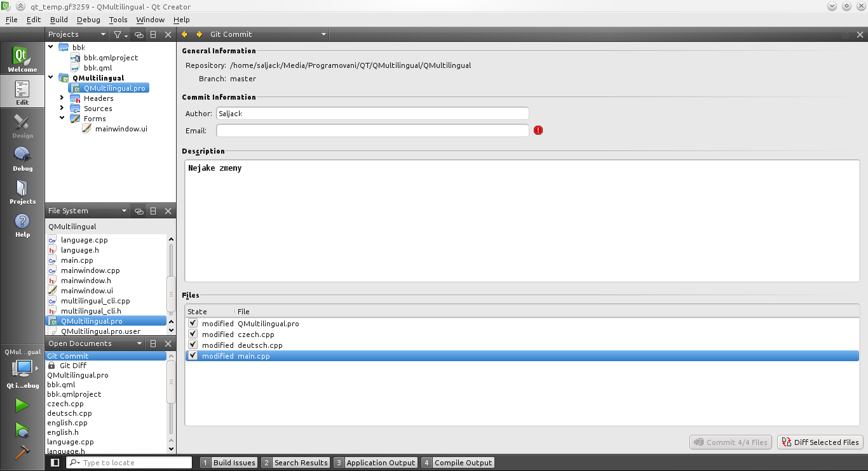Open the Edit menu
Image resolution: width=868 pixels, height=471 pixels.
click(x=34, y=20)
